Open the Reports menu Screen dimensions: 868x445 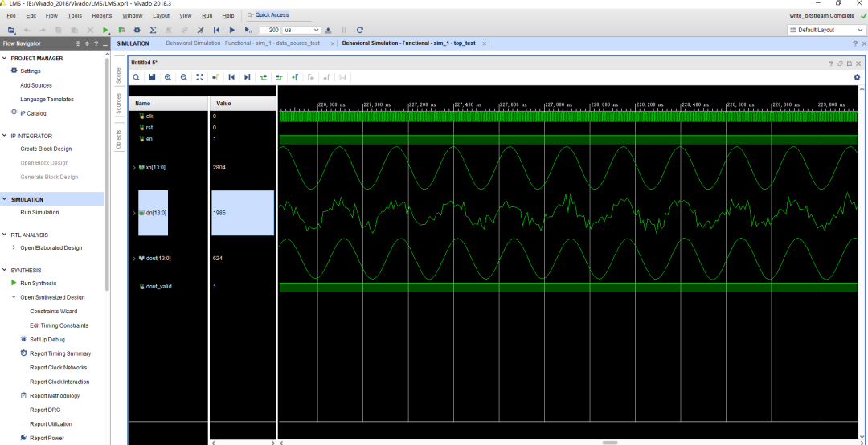tap(102, 15)
